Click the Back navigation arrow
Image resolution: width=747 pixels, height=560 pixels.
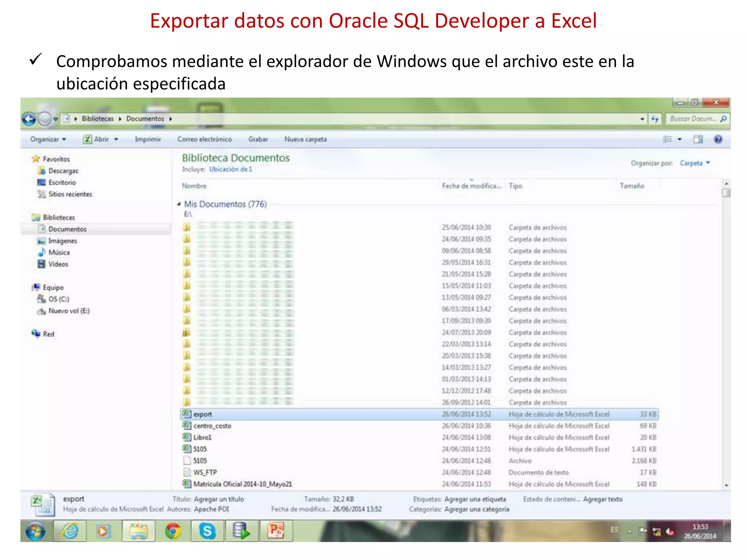[29, 119]
